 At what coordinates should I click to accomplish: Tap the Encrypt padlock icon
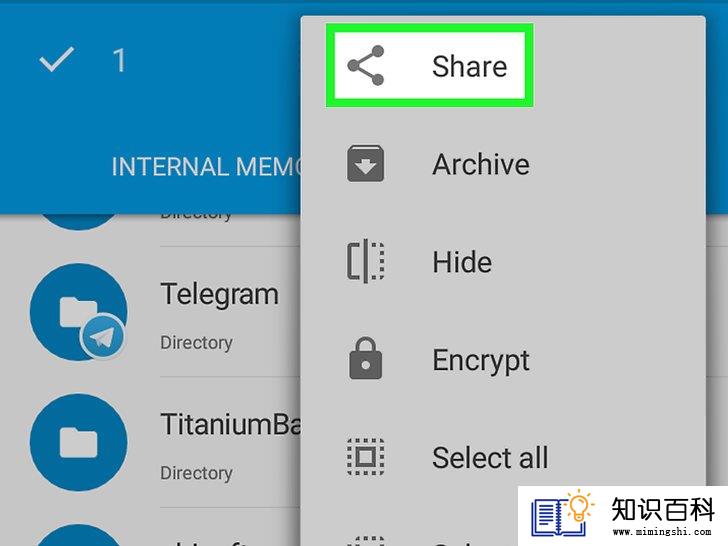click(365, 358)
